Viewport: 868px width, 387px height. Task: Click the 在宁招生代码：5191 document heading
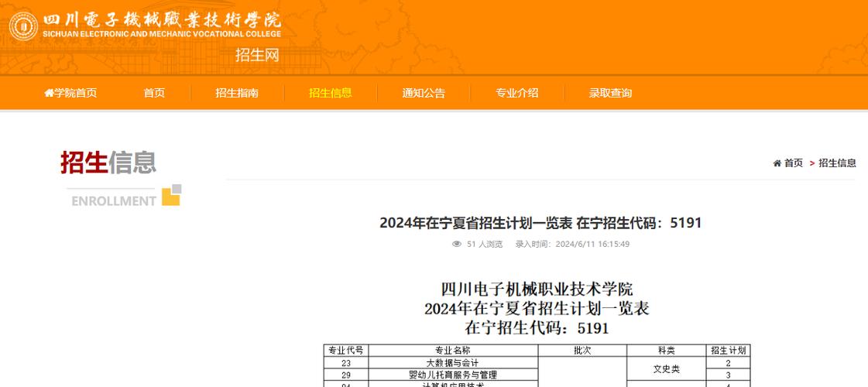537,327
